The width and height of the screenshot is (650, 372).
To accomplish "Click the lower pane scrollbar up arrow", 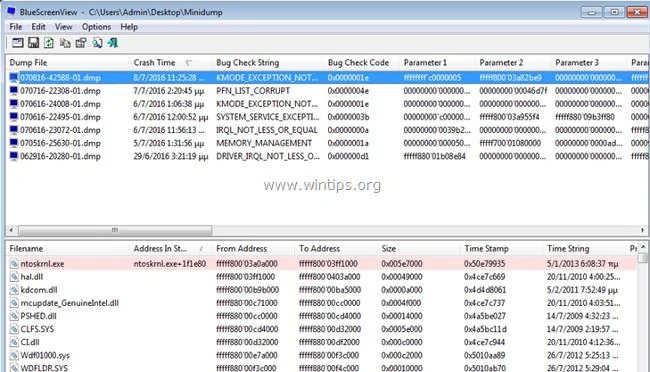I will (x=643, y=247).
